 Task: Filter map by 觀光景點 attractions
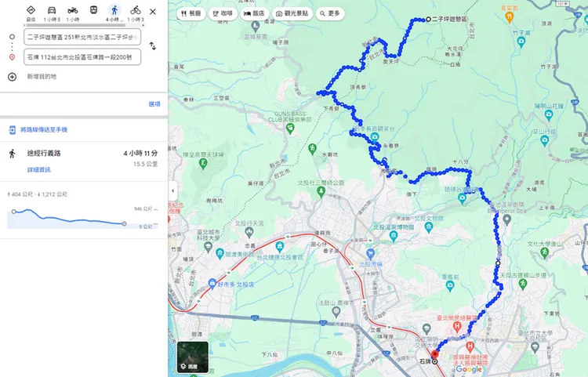(x=292, y=13)
